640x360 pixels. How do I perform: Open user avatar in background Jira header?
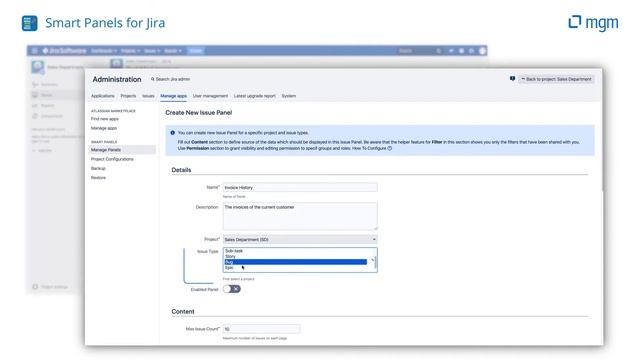point(482,51)
